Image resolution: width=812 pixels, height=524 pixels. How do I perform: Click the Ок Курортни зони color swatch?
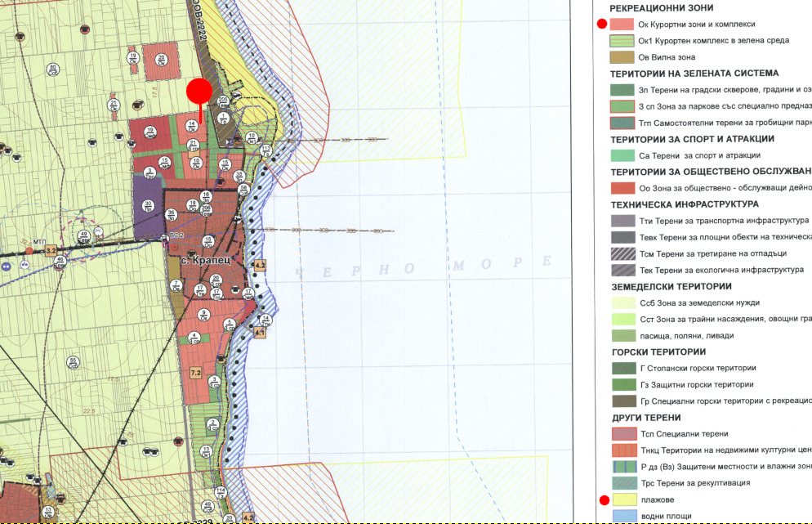(622, 25)
